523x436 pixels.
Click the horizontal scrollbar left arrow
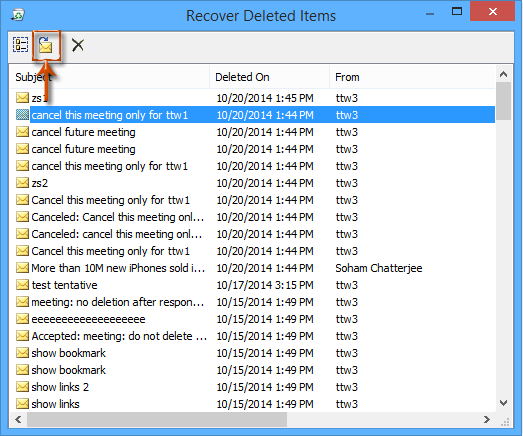click(x=18, y=419)
